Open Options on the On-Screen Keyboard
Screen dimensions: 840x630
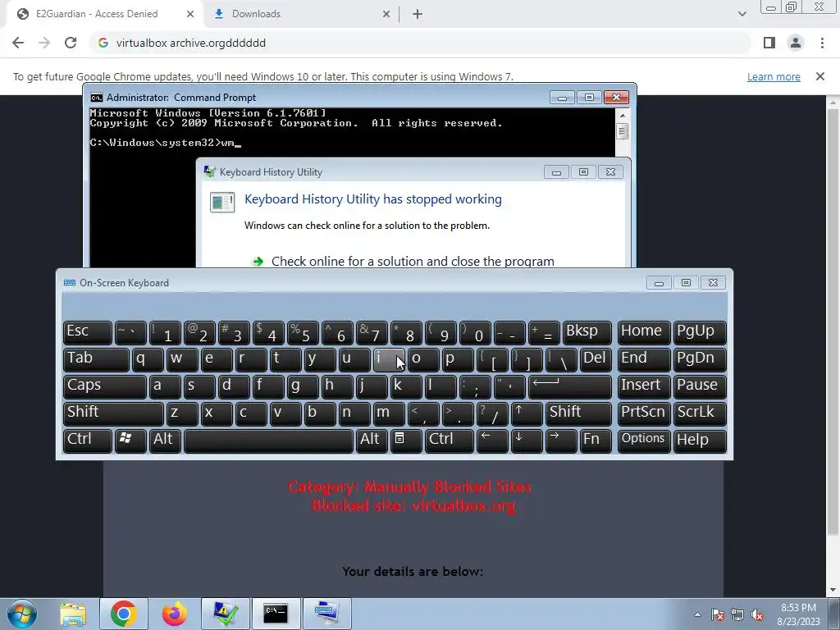pyautogui.click(x=643, y=441)
